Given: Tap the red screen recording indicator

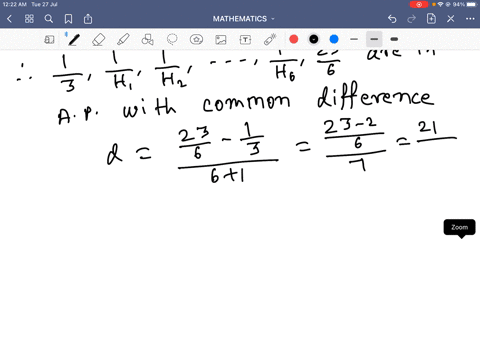Looking at the screenshot, I should coord(419,4).
